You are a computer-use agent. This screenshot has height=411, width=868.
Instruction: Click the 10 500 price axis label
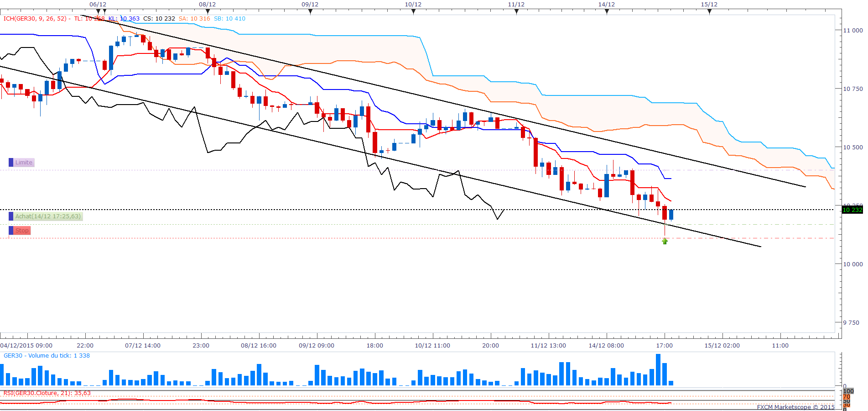tap(853, 148)
